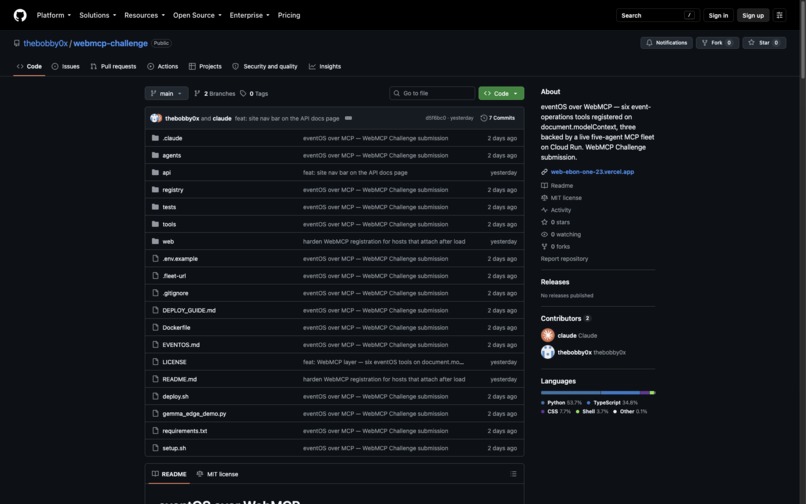Viewport: 806px width, 504px height.
Task: Open the Projects tab
Action: (x=205, y=66)
